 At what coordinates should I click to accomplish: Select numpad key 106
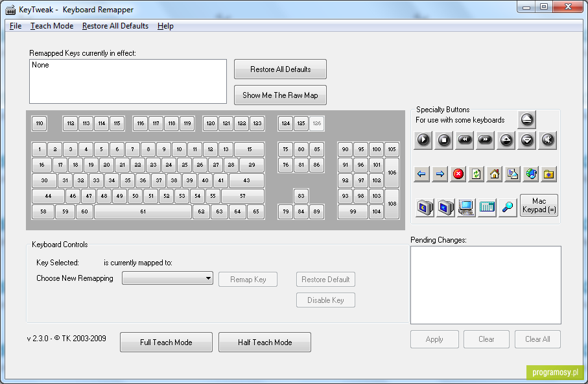pyautogui.click(x=392, y=173)
